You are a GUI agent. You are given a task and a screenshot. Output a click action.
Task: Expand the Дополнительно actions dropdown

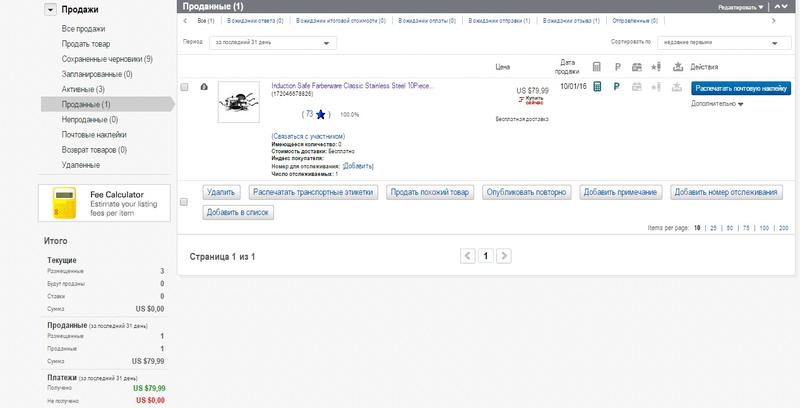click(x=717, y=104)
